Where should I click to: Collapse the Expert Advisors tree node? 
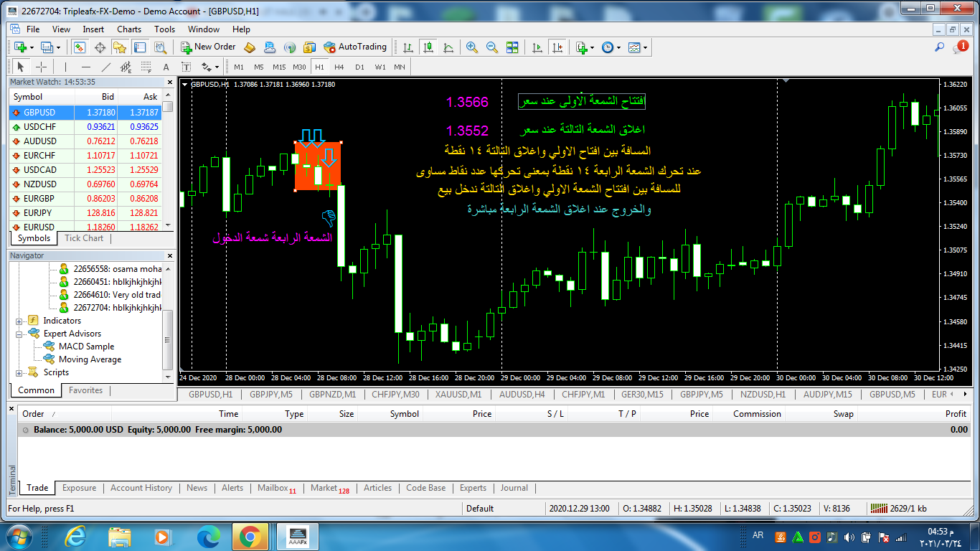pyautogui.click(x=19, y=334)
